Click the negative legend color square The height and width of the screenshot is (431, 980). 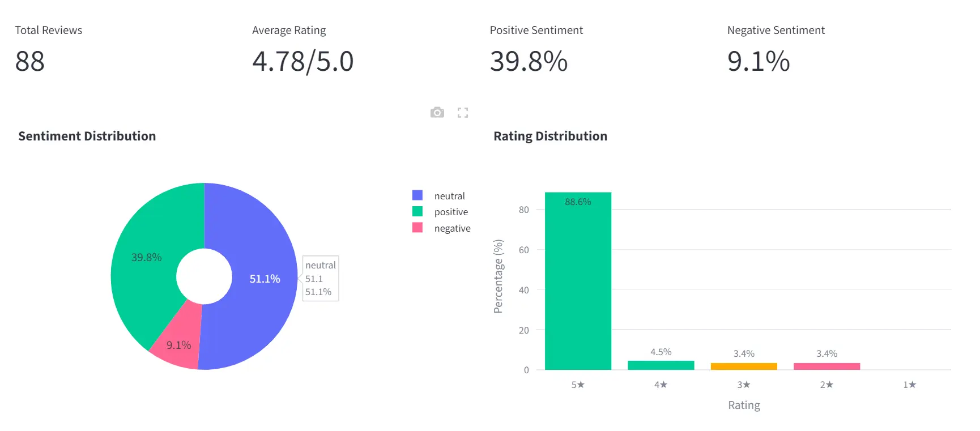(x=417, y=228)
